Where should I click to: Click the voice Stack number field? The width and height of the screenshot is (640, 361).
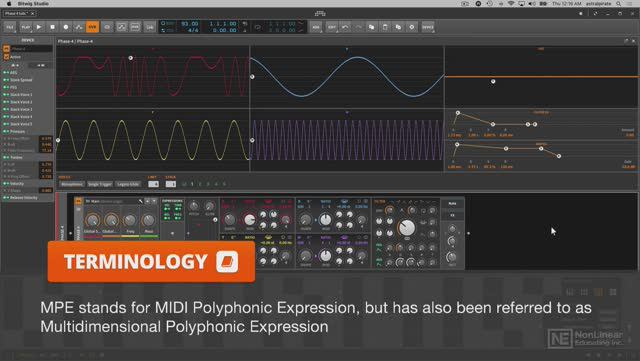pos(171,184)
